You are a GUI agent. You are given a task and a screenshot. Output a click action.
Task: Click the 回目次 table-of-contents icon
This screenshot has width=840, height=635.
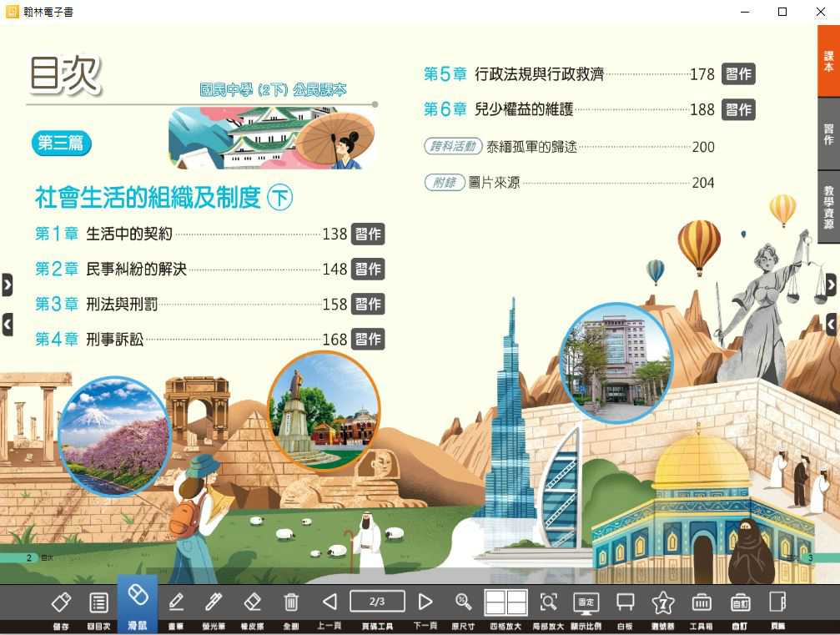click(98, 602)
